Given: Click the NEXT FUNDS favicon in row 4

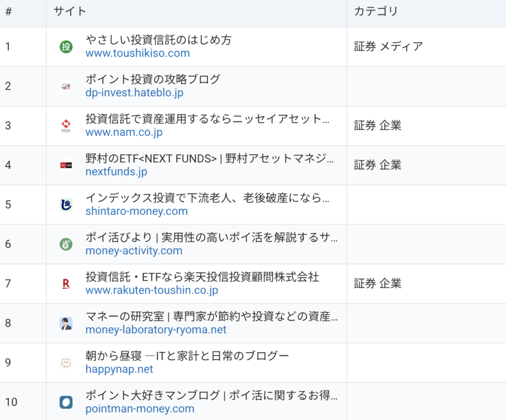Looking at the screenshot, I should coord(66,165).
